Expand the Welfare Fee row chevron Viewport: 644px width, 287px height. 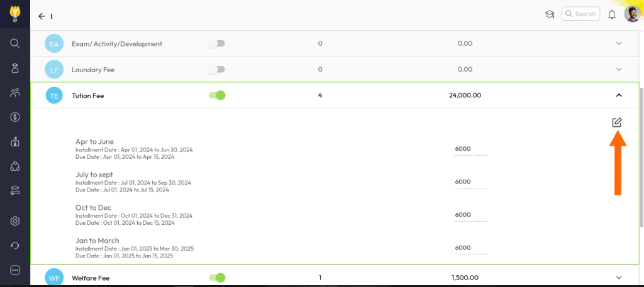coord(619,278)
